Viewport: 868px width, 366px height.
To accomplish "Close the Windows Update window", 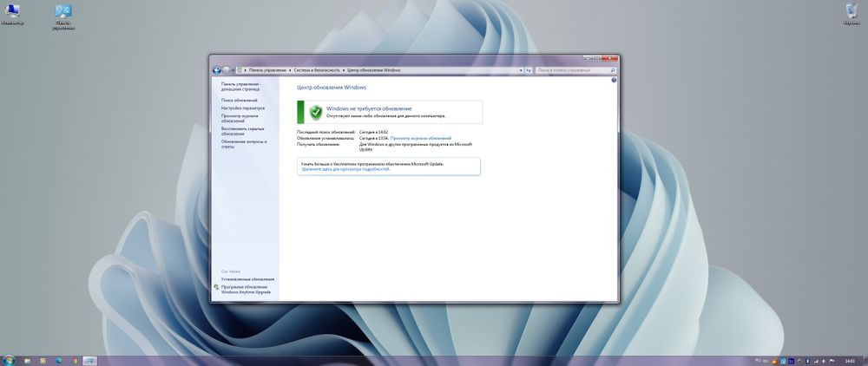I will [x=610, y=57].
